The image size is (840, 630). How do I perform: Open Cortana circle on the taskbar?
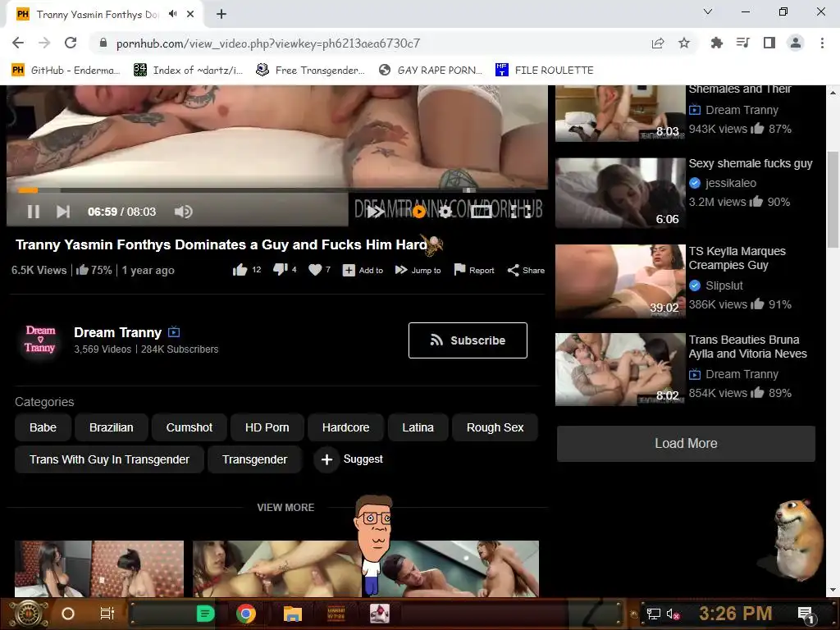pyautogui.click(x=68, y=614)
